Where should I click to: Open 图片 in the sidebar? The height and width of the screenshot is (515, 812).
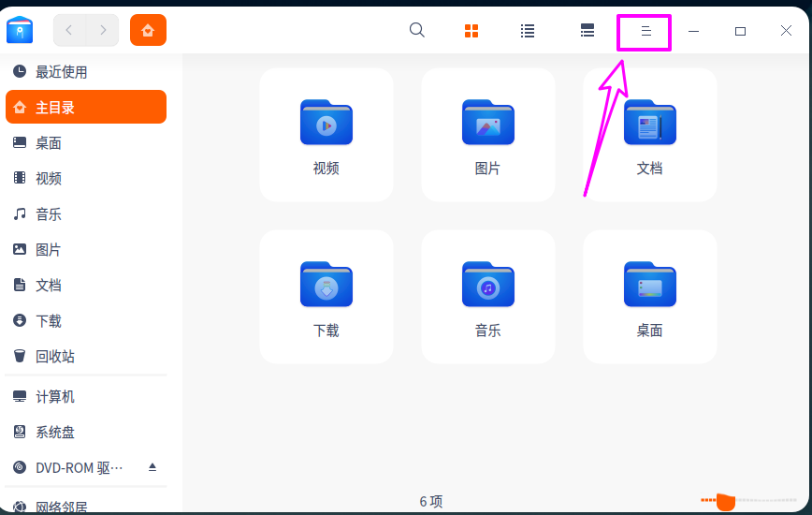[x=86, y=250]
